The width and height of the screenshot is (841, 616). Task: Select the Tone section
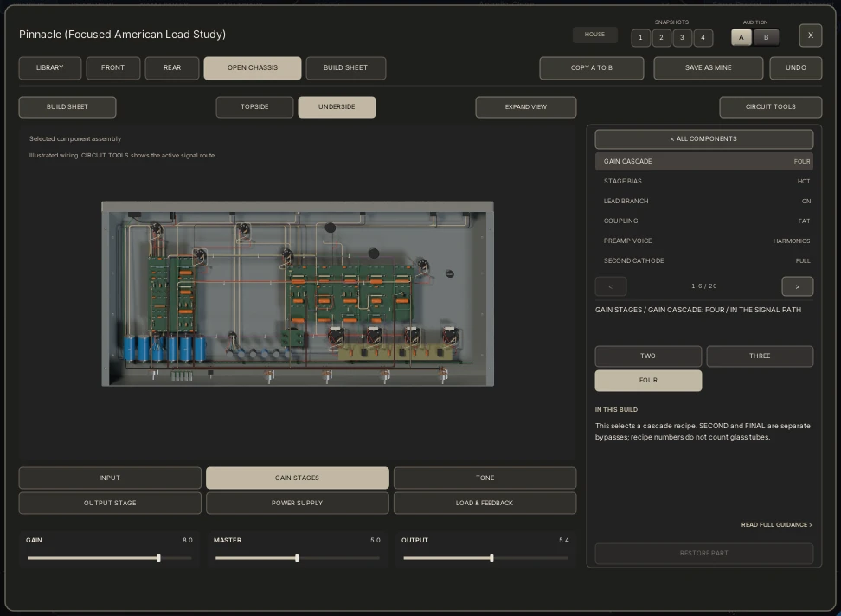pos(485,478)
